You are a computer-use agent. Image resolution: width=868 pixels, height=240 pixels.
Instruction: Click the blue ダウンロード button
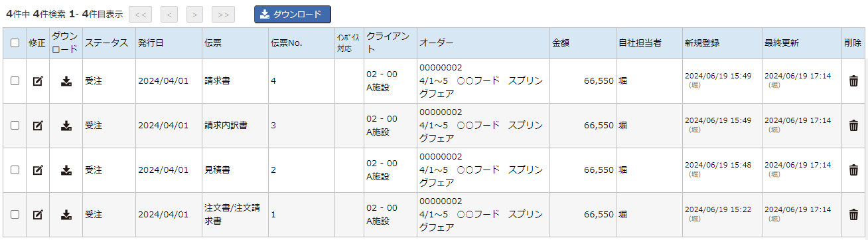(x=293, y=14)
